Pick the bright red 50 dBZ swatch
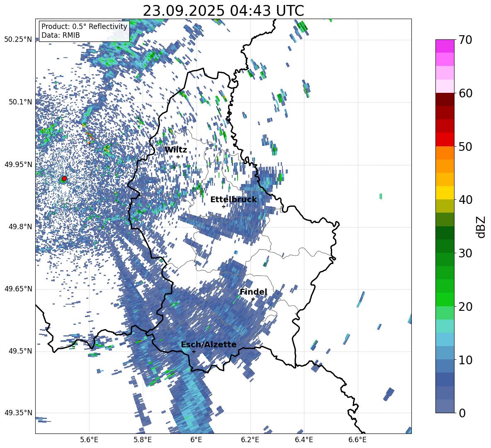Image resolution: width=491 pixels, height=448 pixels. [445, 140]
